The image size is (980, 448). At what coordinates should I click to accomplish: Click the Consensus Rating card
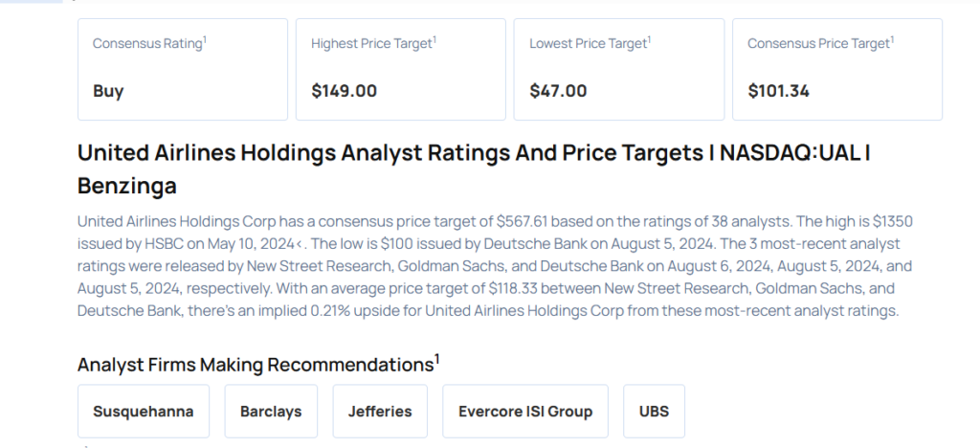182,69
